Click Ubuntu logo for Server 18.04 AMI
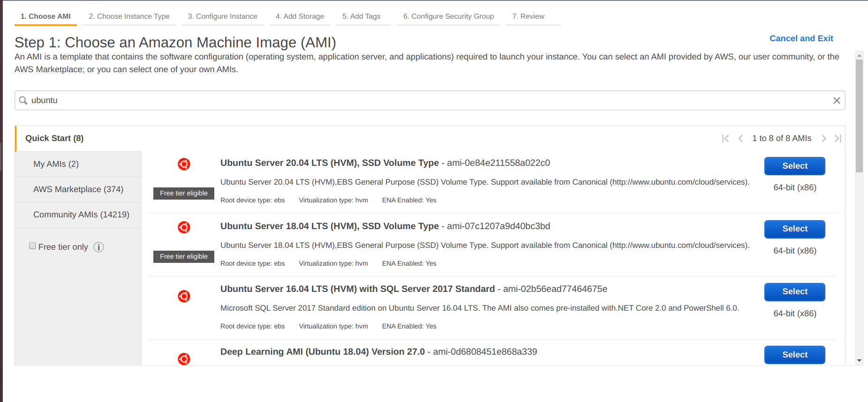This screenshot has height=402, width=868. (184, 227)
